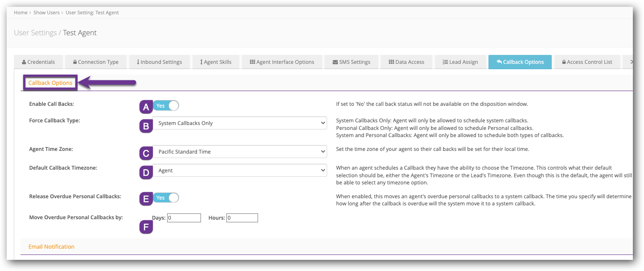Click the Days input field
Viewport: 644px width, 271px height.
[x=184, y=217]
